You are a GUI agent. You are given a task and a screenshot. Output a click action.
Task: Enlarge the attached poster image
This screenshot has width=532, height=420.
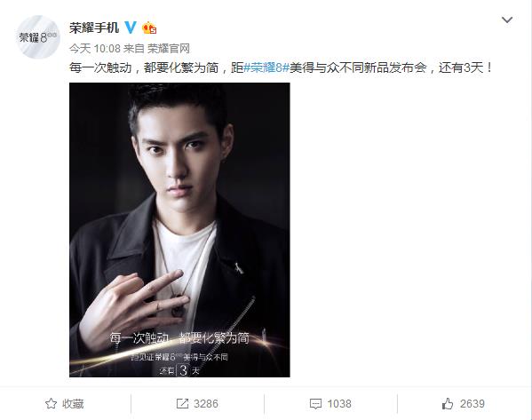tap(179, 230)
